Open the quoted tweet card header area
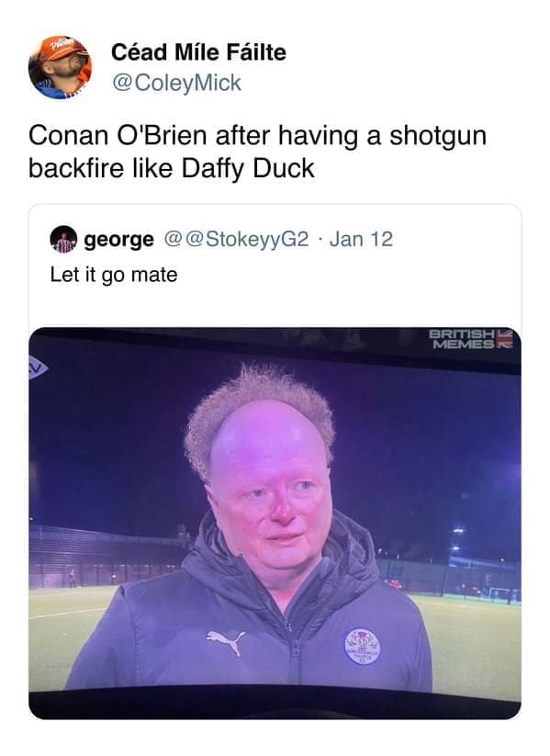Screen dimensions: 550x756 [x=275, y=239]
